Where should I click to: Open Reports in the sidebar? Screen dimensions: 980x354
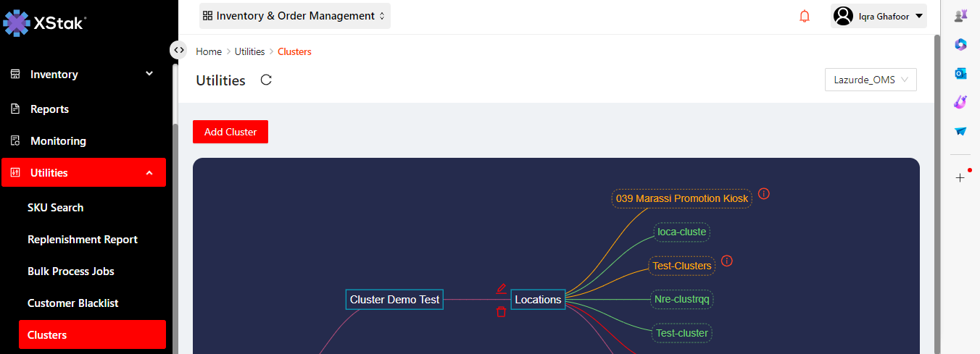coord(49,109)
